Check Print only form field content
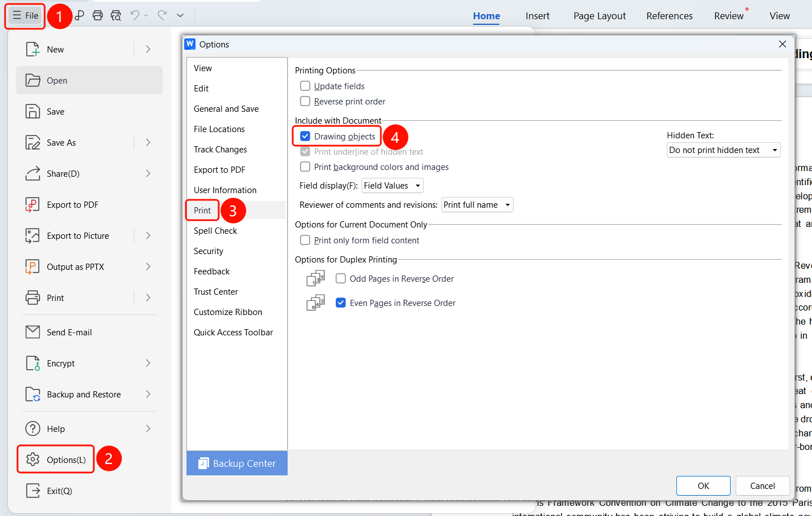This screenshot has width=812, height=516. [x=305, y=240]
